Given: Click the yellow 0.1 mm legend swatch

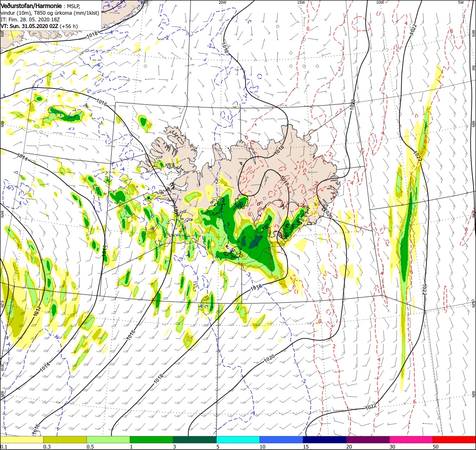Looking at the screenshot, I should (x=21, y=440).
